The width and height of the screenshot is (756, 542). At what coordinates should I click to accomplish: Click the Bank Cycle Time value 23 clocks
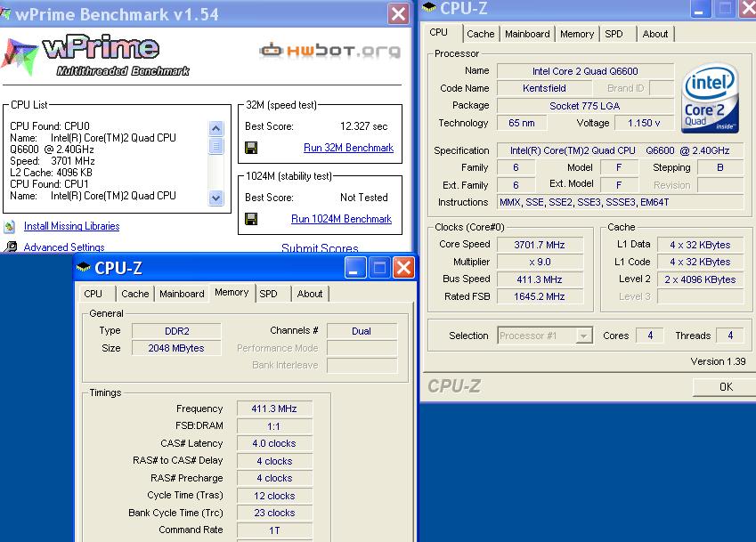[x=274, y=513]
